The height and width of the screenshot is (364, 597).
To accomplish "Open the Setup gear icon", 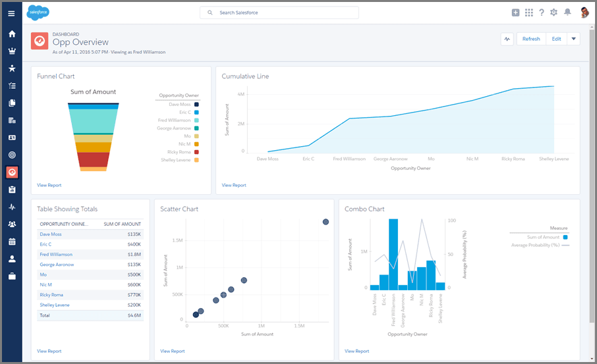I will coord(554,13).
